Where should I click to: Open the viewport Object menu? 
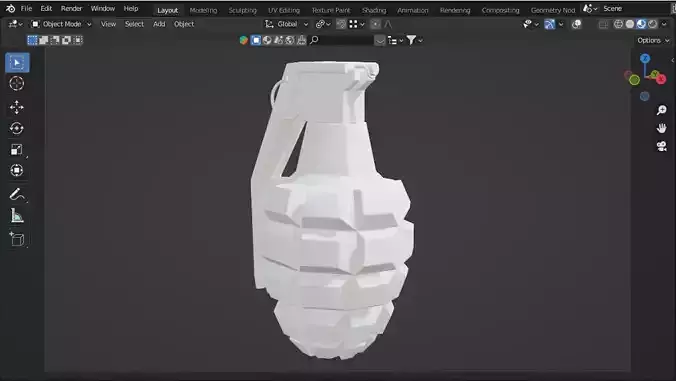[184, 24]
